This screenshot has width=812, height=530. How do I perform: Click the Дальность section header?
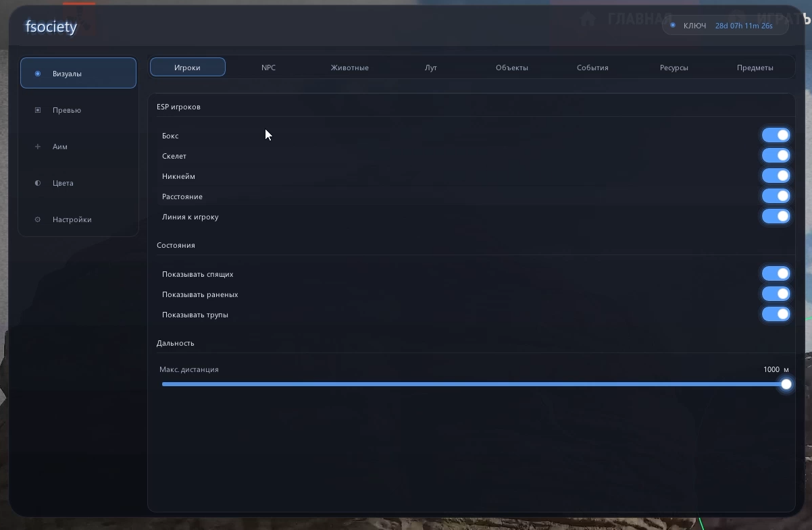(x=176, y=343)
